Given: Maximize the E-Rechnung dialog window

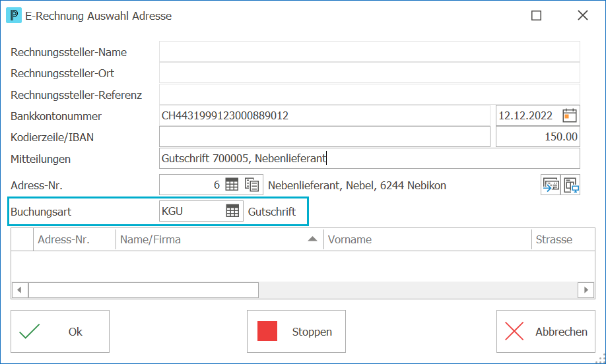Looking at the screenshot, I should [x=536, y=15].
